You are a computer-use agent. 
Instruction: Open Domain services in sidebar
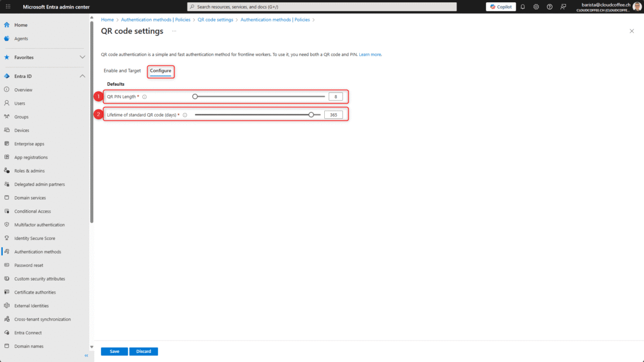tap(30, 198)
